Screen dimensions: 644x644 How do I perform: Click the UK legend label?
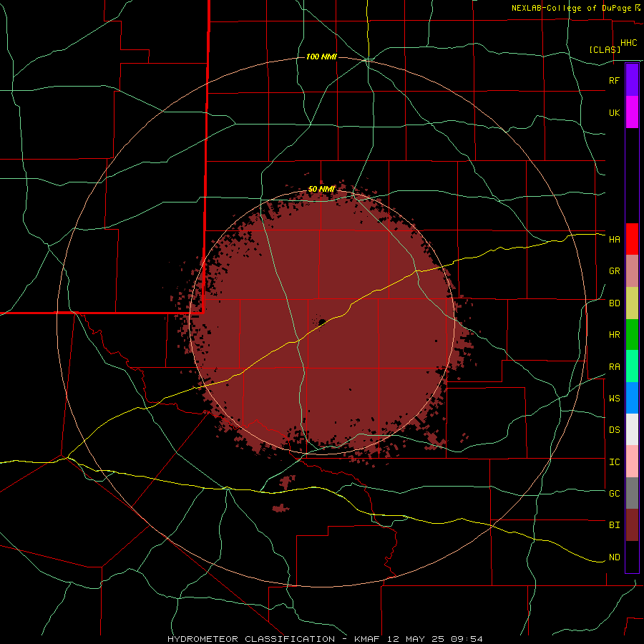click(614, 112)
